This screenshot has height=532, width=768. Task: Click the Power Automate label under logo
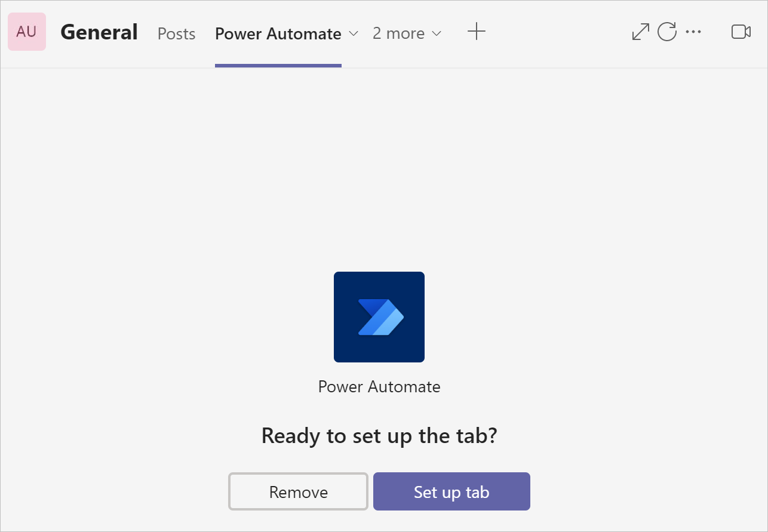379,387
